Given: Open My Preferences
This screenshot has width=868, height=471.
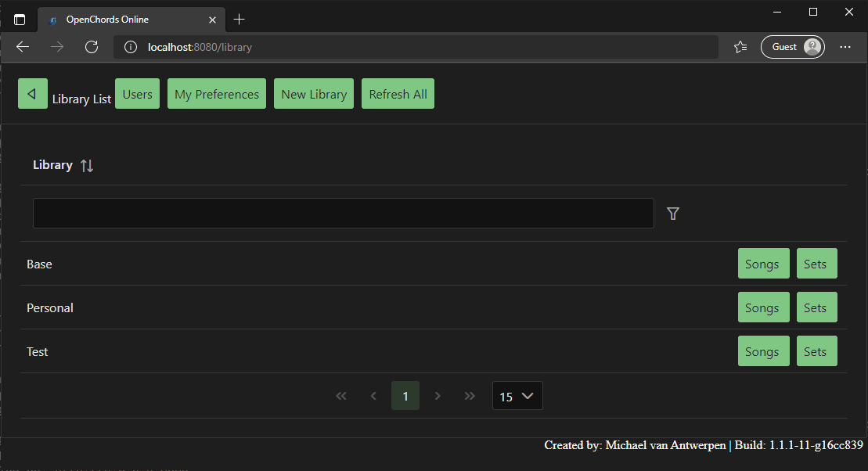Looking at the screenshot, I should pos(216,93).
